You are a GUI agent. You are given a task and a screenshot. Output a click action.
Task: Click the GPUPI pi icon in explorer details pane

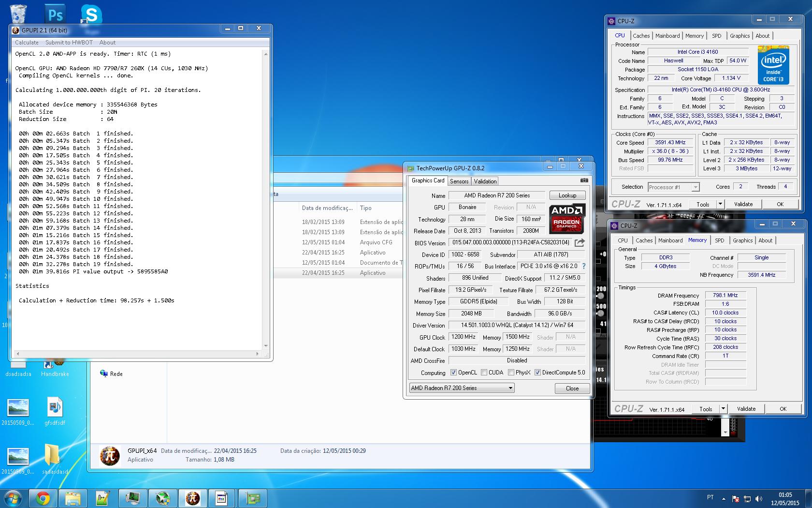click(110, 455)
